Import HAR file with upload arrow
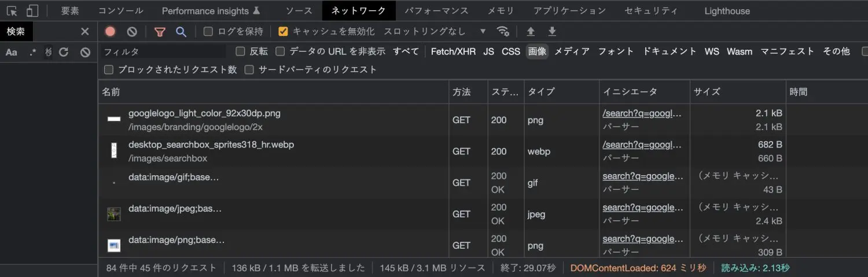Image resolution: width=868 pixels, height=277 pixels. coord(530,31)
